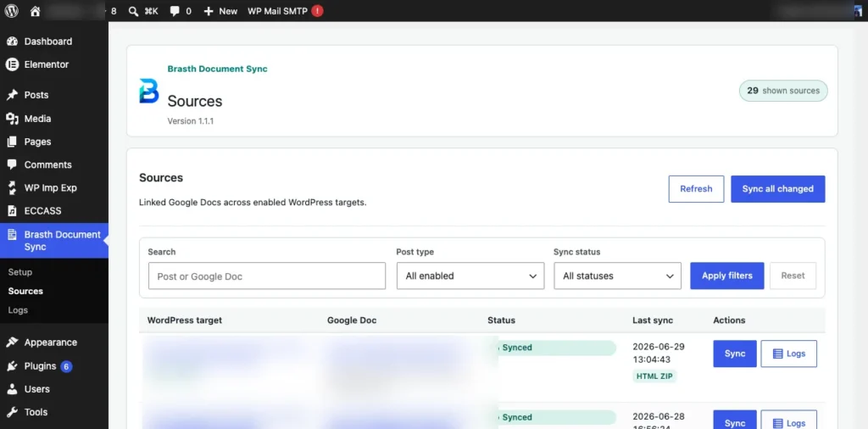
Task: Click the Google Doc column header
Action: (352, 320)
